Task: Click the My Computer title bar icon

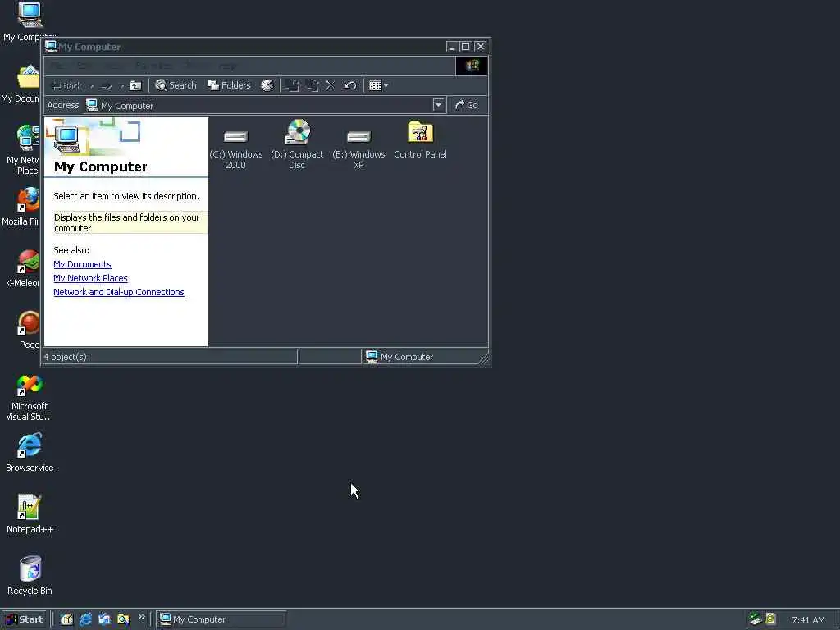Action: pos(51,47)
